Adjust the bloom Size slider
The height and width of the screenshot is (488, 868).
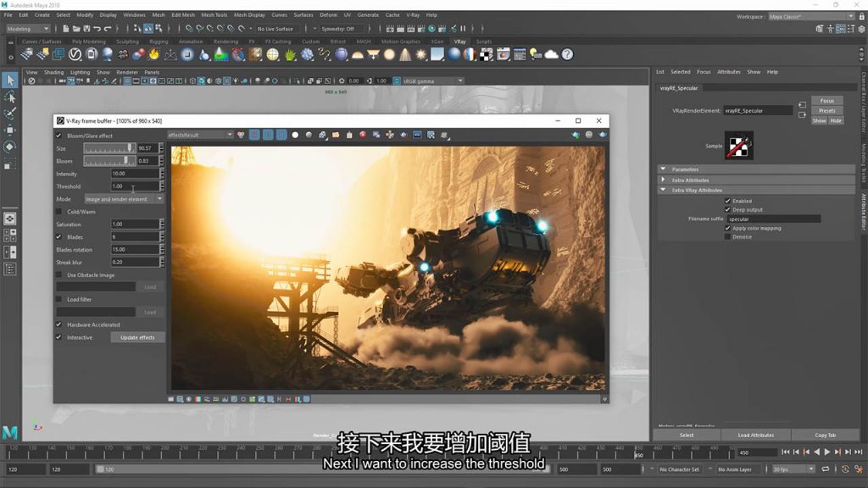point(109,148)
